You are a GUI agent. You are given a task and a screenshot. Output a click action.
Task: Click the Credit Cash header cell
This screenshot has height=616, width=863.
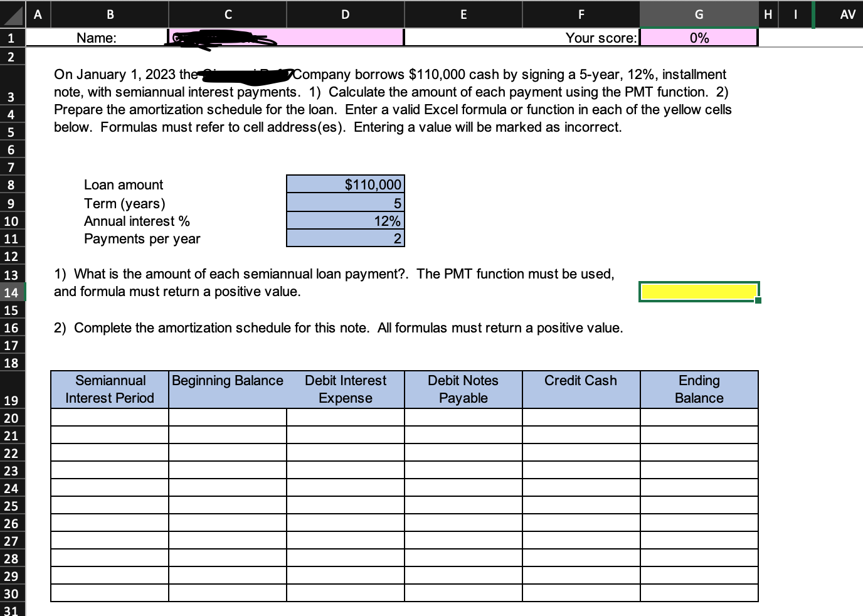click(581, 390)
